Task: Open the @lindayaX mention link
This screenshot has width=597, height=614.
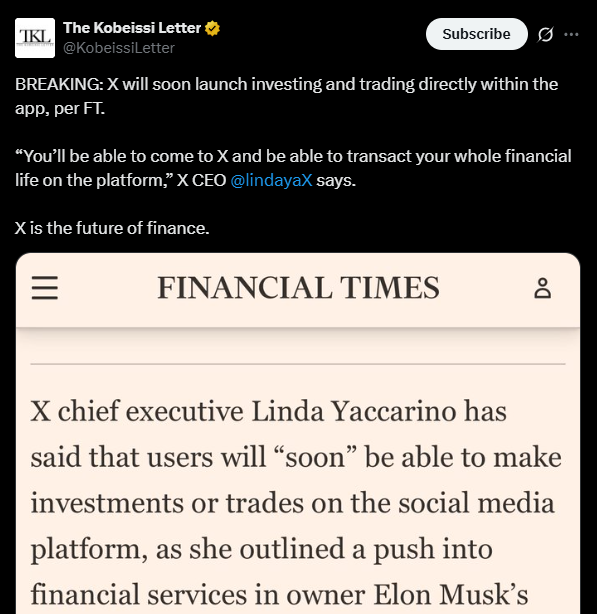Action: (271, 181)
